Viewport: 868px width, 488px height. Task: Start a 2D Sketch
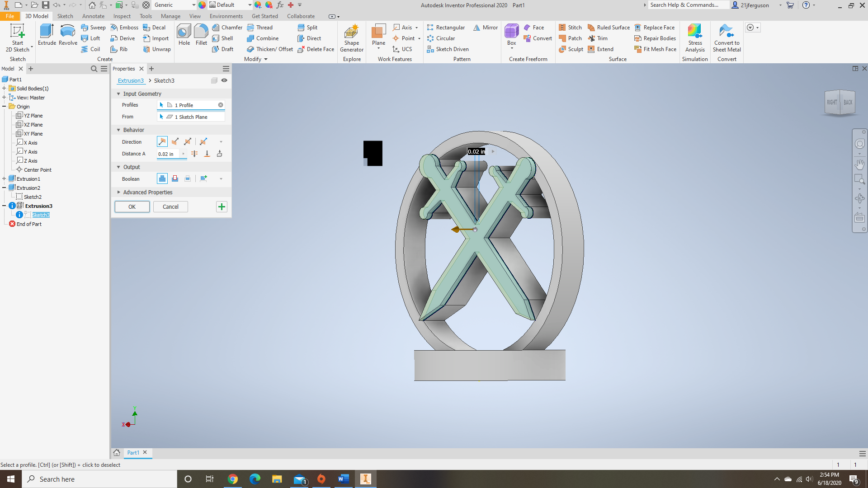tap(18, 38)
